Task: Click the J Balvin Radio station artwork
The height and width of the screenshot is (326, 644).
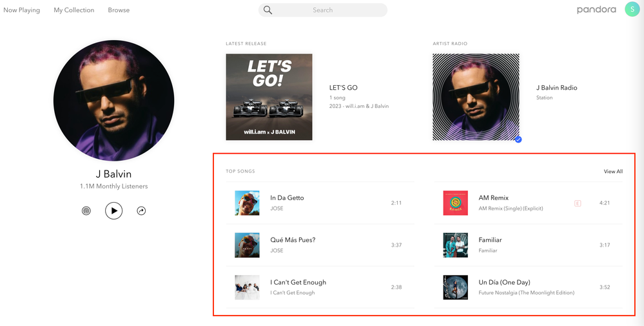Action: click(x=476, y=97)
